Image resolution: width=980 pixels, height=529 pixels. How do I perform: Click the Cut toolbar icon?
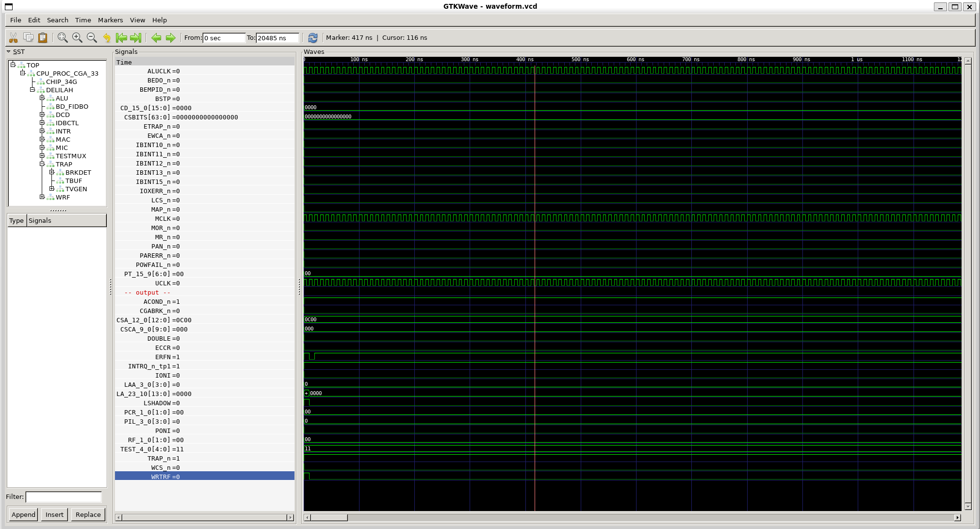(14, 38)
